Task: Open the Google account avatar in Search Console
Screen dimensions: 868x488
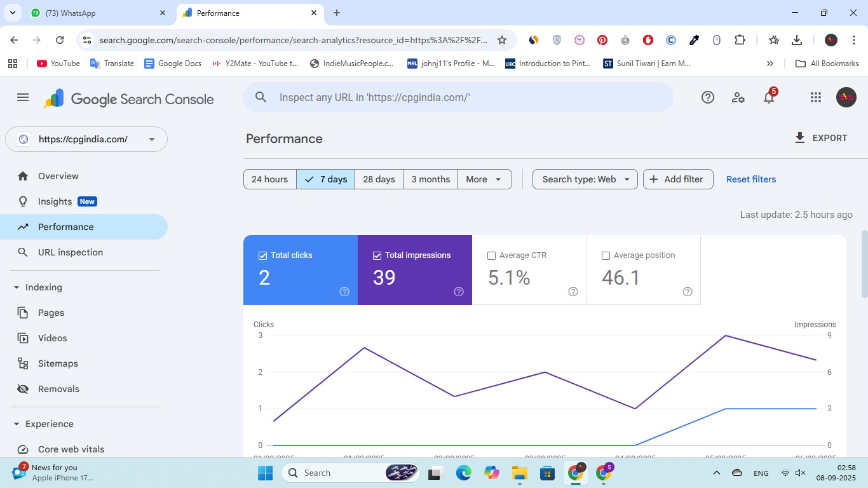Action: [x=846, y=97]
